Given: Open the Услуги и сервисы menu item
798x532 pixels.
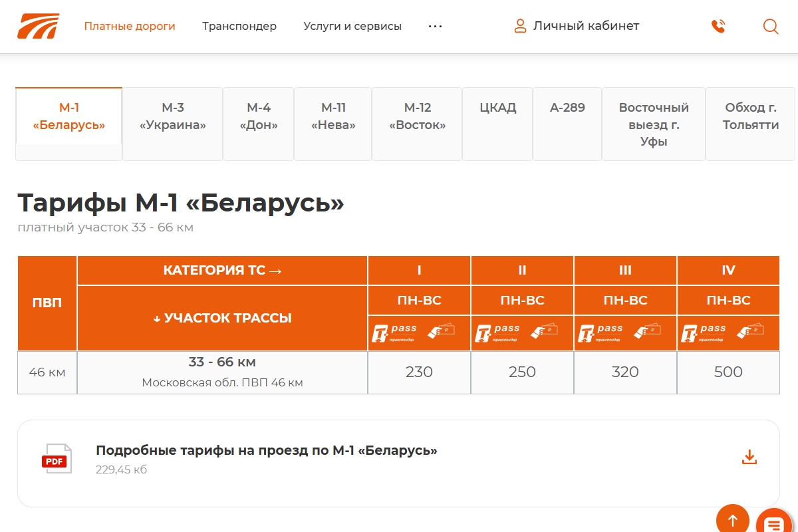Looking at the screenshot, I should tap(352, 26).
